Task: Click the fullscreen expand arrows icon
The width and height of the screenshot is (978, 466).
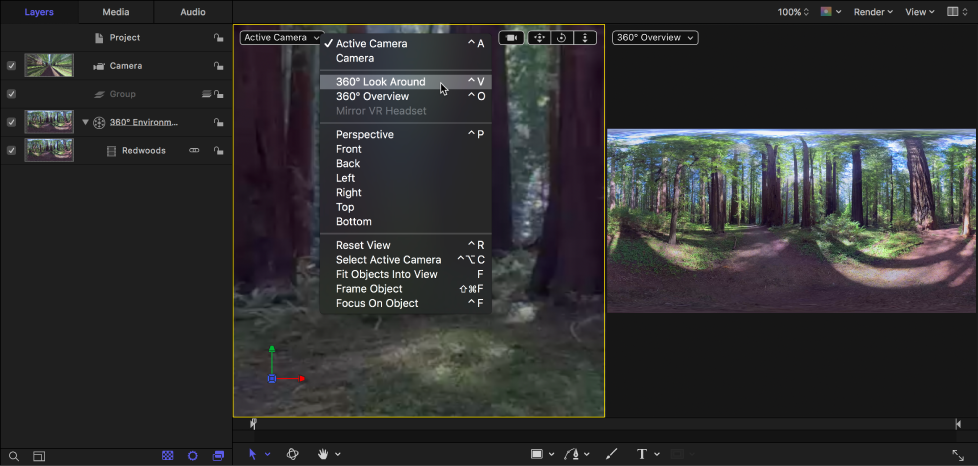Action: tap(958, 455)
